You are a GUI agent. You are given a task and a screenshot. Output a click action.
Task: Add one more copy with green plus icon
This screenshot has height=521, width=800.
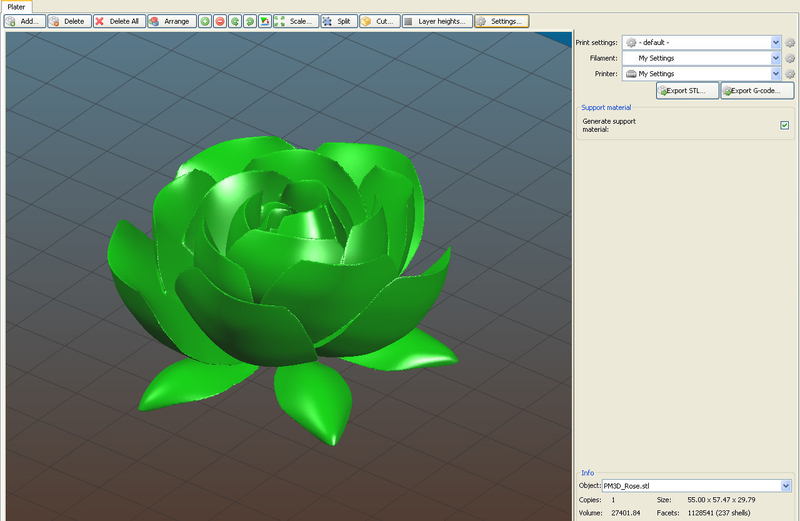205,21
